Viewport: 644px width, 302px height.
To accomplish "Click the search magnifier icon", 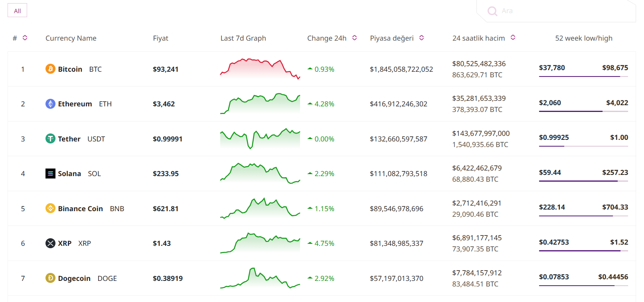I will 492,11.
